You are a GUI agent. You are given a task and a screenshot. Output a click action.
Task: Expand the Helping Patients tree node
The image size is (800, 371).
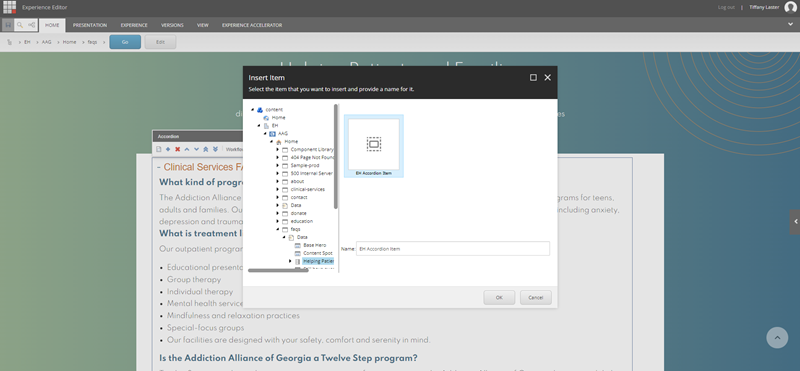[x=290, y=261]
